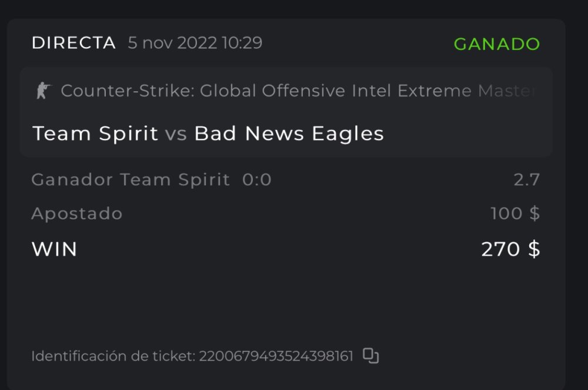Click the WIN label

(x=54, y=249)
